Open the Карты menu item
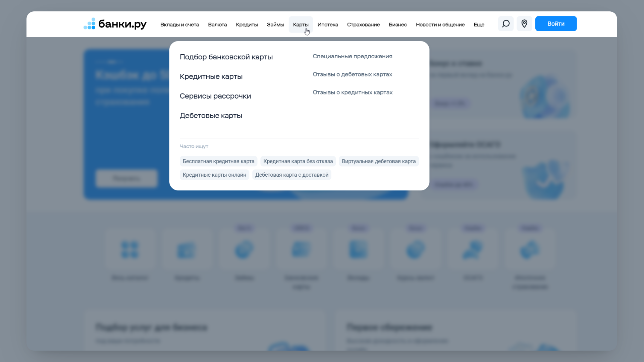 (x=301, y=24)
